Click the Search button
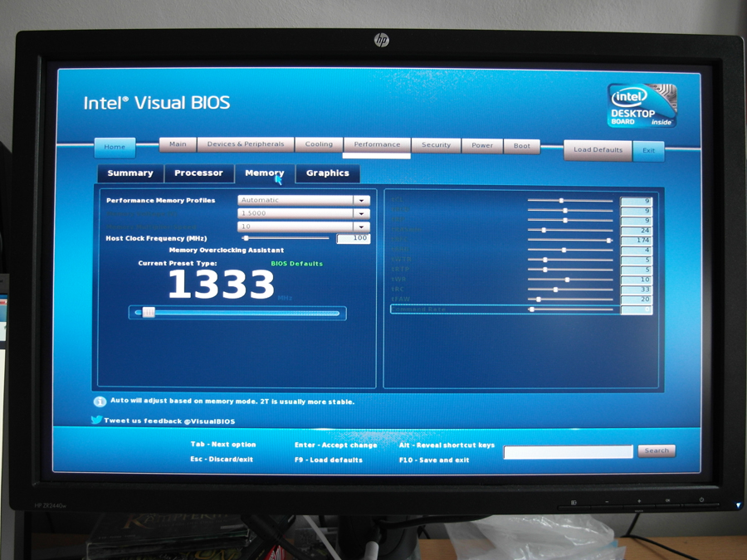This screenshot has width=747, height=560. click(657, 450)
